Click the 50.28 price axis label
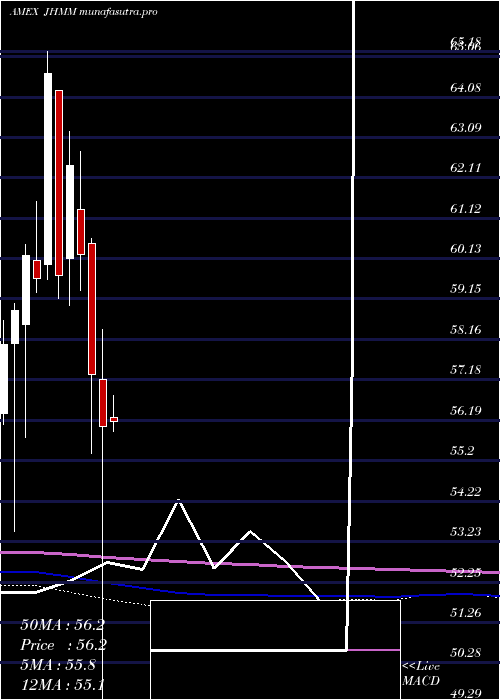Screen dimensions: 500x700 pos(466,653)
